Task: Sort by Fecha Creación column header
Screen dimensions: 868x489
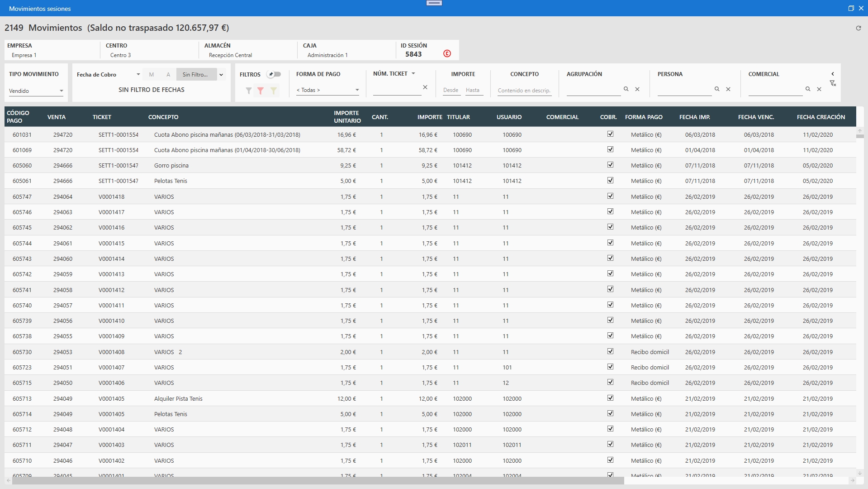Action: (821, 117)
